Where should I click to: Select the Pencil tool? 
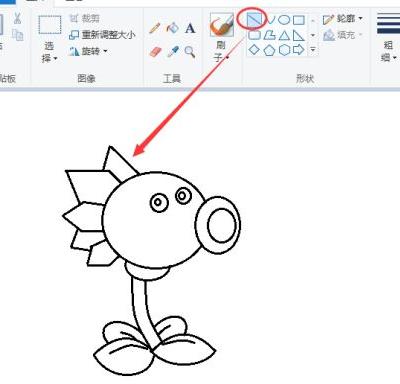tap(154, 28)
